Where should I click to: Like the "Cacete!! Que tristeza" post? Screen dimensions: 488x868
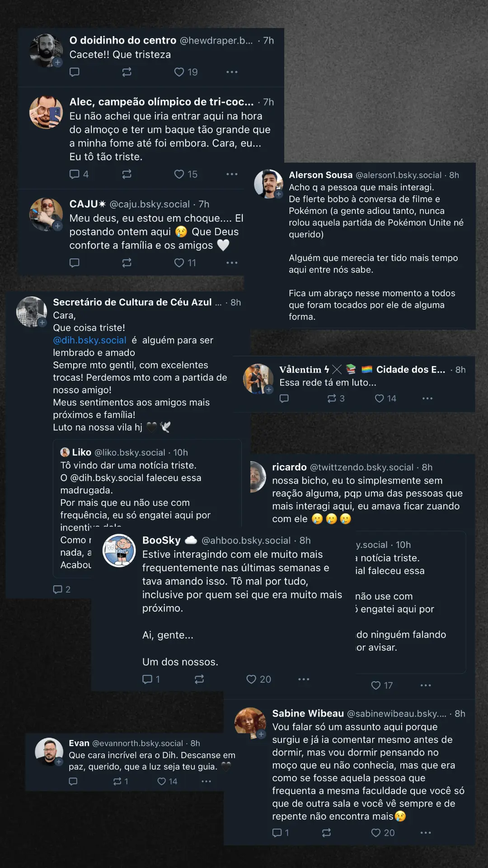click(186, 72)
